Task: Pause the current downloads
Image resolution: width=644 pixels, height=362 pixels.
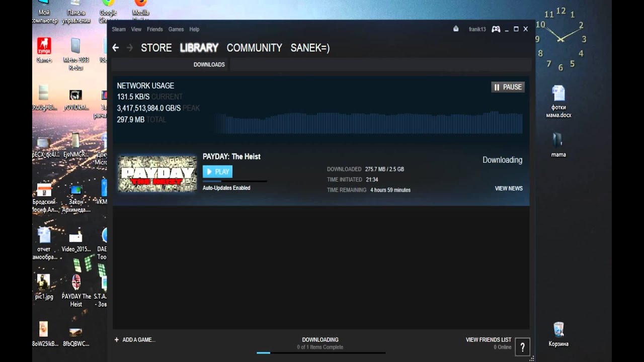Action: pyautogui.click(x=508, y=87)
